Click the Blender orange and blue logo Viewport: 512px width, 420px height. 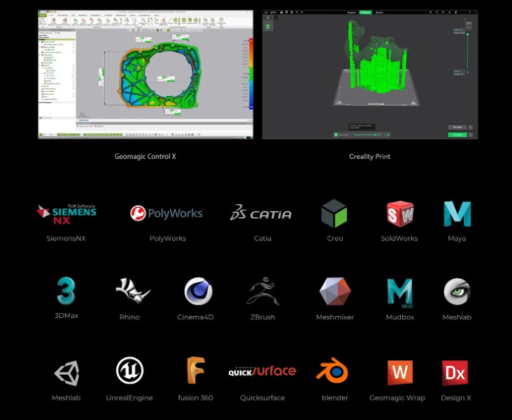(332, 371)
